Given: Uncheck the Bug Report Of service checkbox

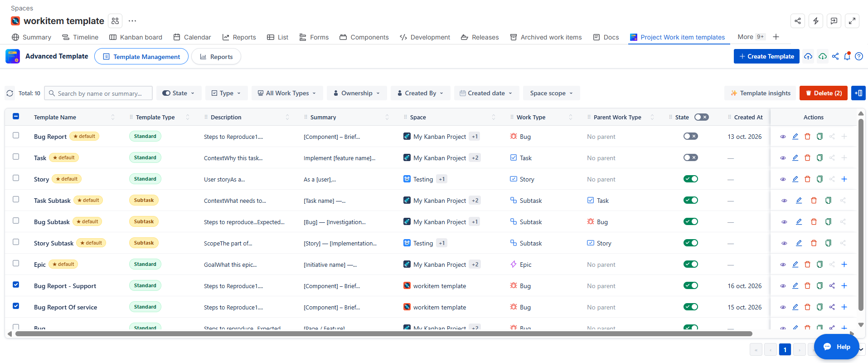Looking at the screenshot, I should point(16,306).
